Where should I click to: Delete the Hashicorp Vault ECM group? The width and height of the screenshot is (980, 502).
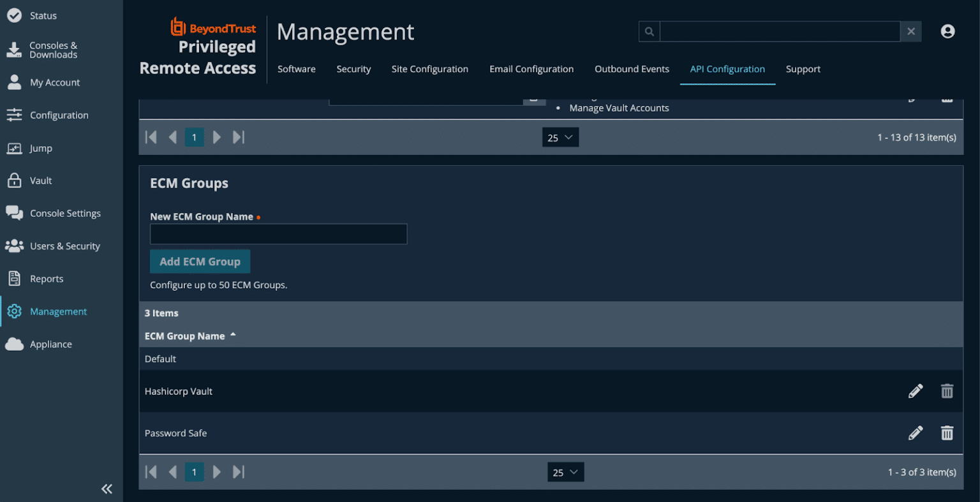click(947, 390)
